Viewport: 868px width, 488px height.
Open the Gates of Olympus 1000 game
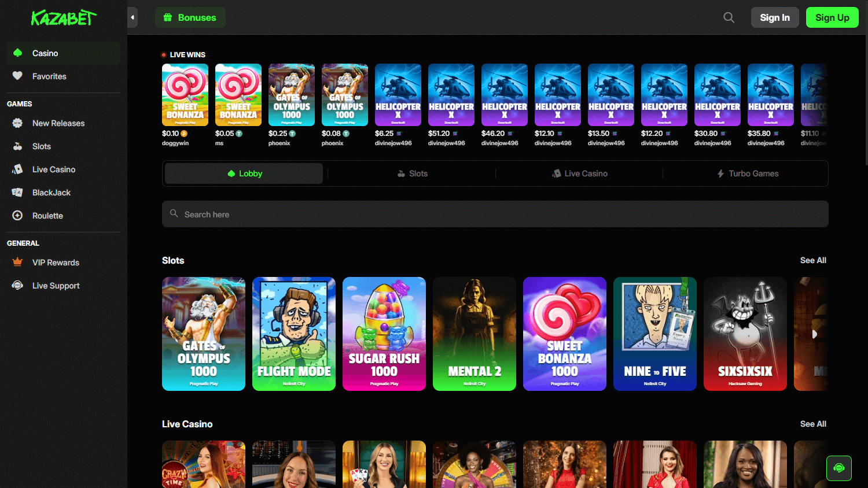coord(203,334)
